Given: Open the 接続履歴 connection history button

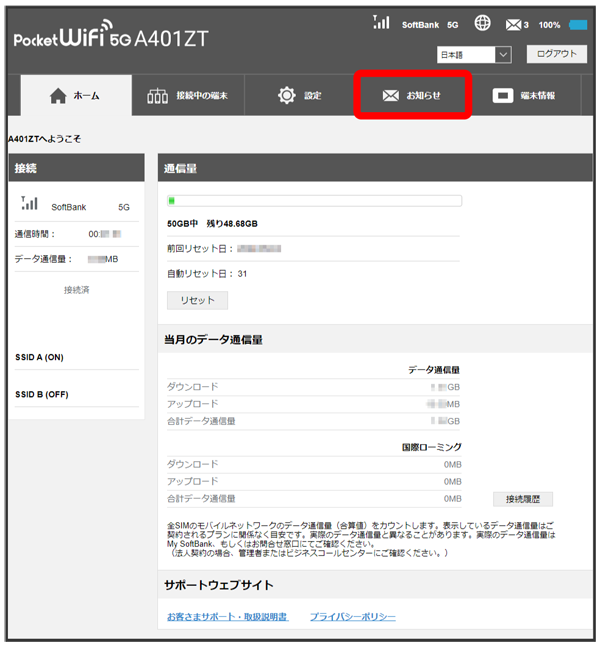Looking at the screenshot, I should (522, 499).
